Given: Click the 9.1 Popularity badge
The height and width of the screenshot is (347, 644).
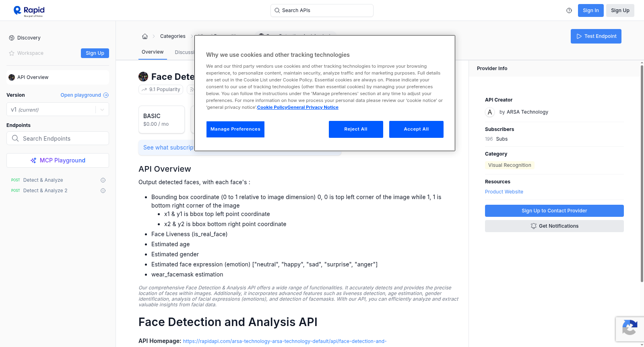Looking at the screenshot, I should pos(161,89).
